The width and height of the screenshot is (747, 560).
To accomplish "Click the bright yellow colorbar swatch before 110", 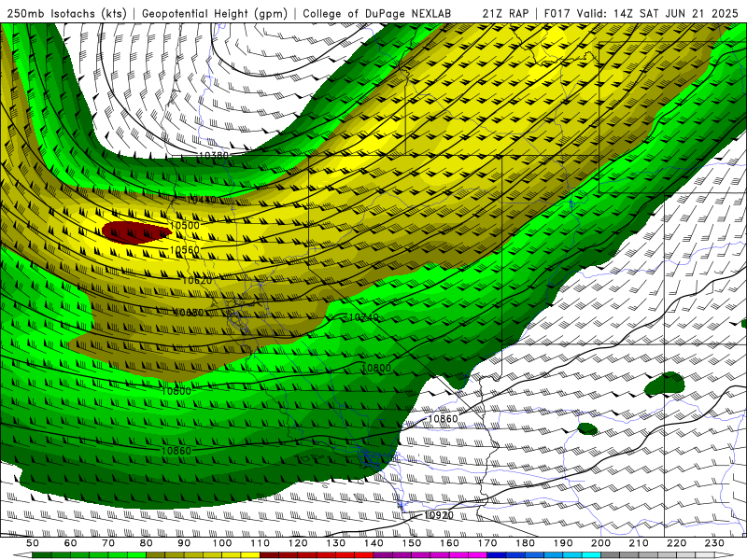I will coord(250,555).
